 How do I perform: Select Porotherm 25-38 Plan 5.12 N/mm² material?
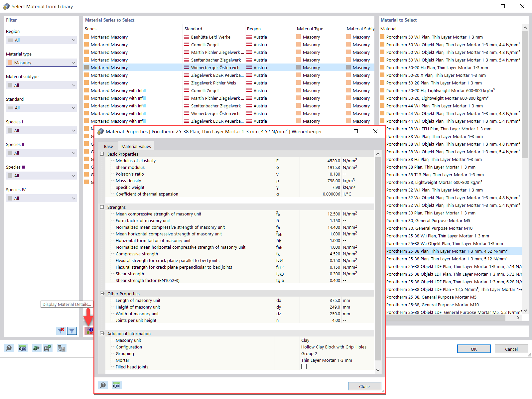[451, 259]
